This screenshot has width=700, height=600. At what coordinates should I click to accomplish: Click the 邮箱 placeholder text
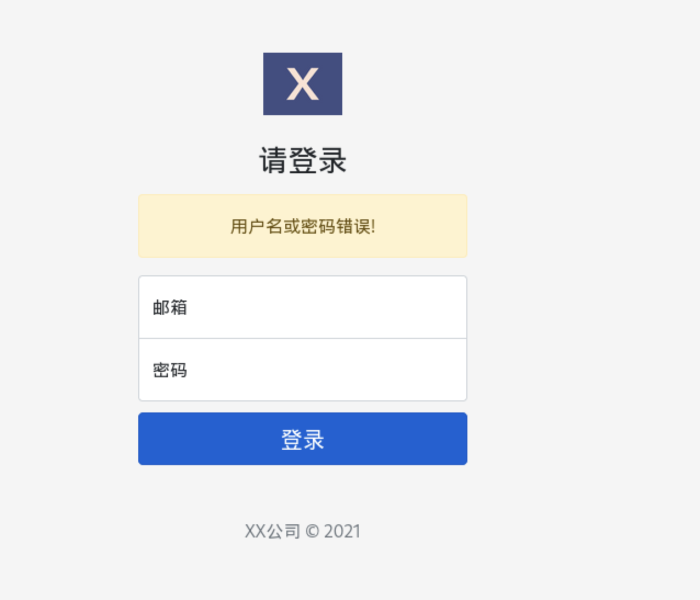click(x=170, y=307)
